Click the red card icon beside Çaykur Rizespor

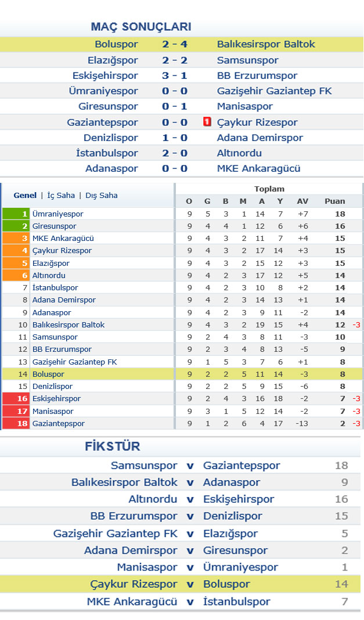click(x=207, y=122)
